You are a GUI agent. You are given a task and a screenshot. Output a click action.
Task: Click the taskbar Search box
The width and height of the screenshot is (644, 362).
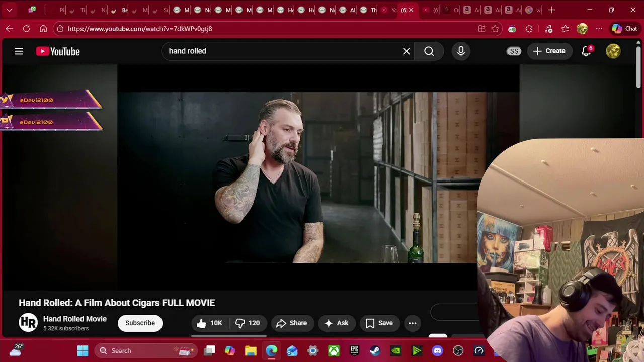145,351
